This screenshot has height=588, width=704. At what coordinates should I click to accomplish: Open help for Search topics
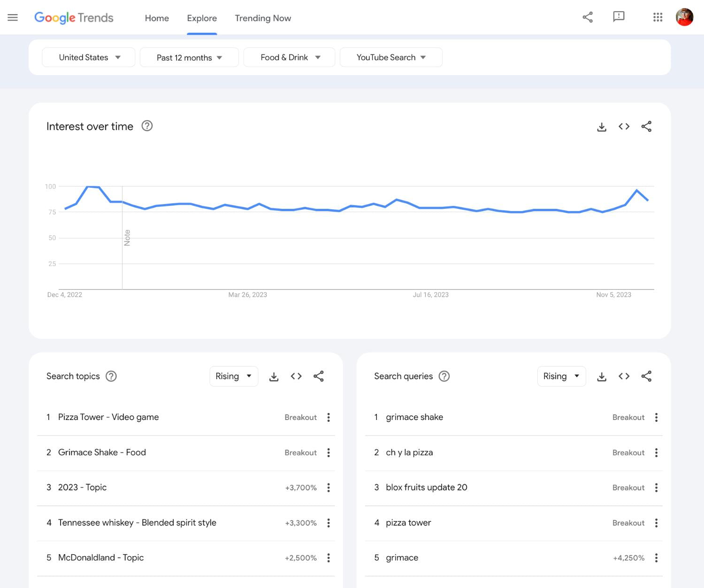click(x=111, y=376)
